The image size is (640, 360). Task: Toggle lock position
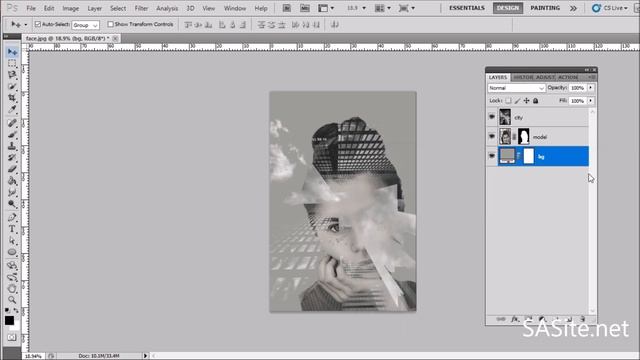coord(527,100)
